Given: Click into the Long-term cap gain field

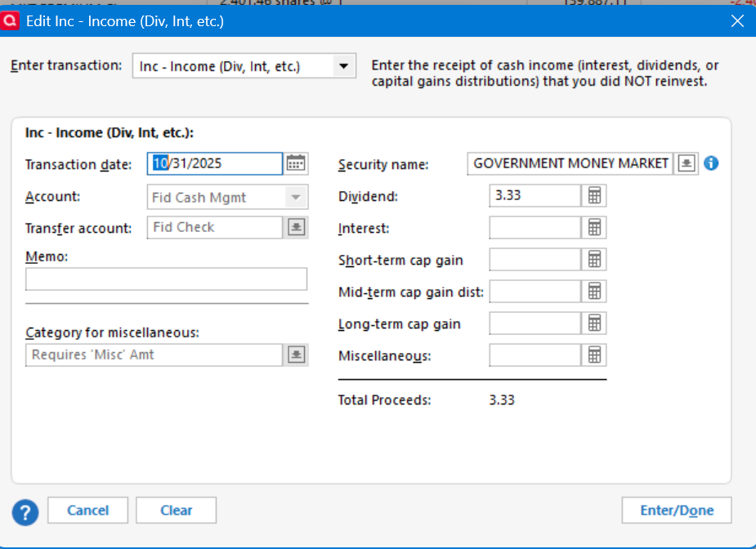Looking at the screenshot, I should tap(535, 323).
